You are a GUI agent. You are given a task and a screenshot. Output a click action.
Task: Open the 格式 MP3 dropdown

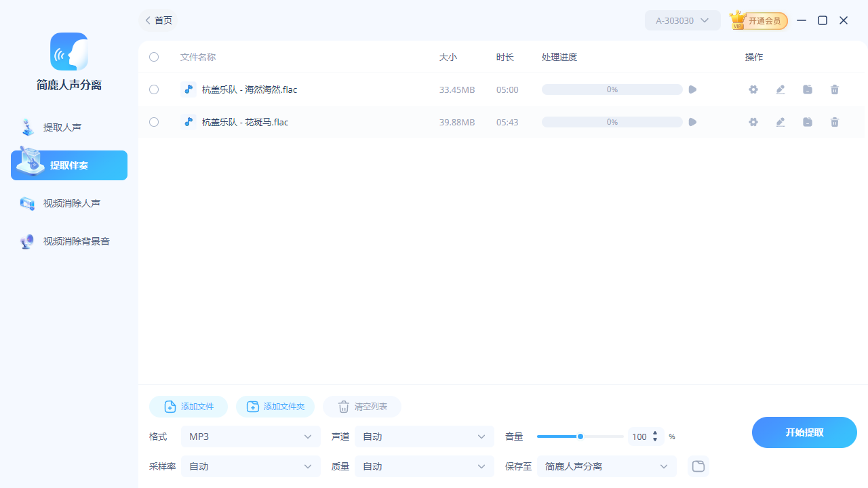click(250, 436)
